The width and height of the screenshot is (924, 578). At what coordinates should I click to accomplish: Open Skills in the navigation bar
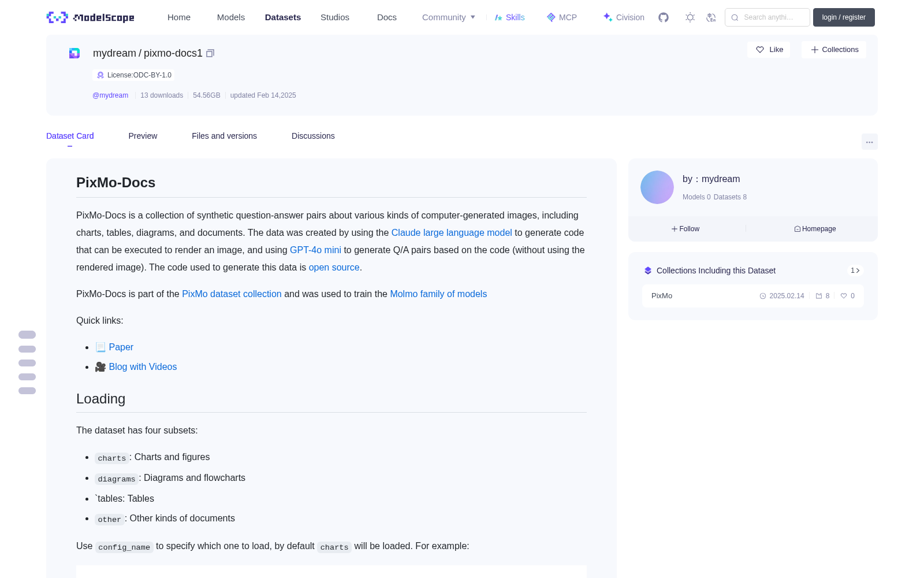click(509, 17)
